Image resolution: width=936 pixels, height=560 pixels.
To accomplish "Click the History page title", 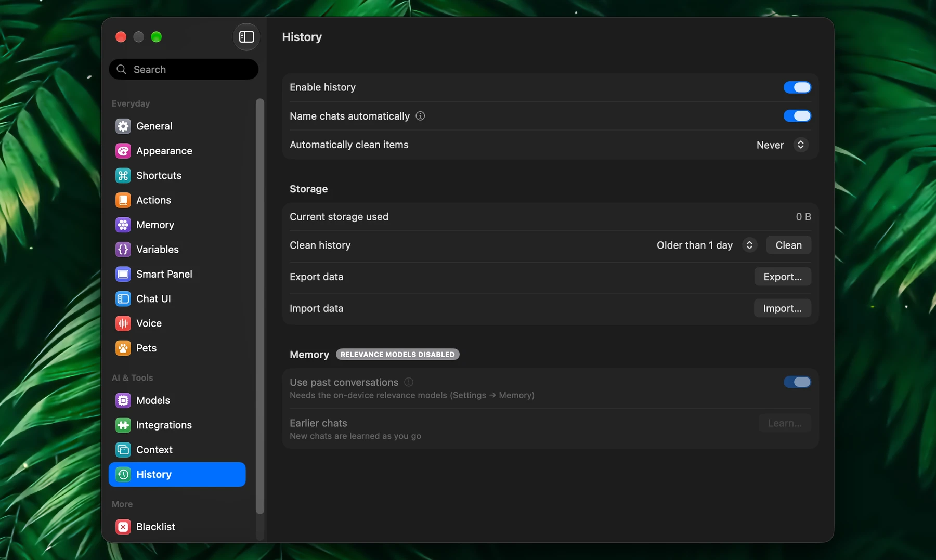I will click(302, 37).
